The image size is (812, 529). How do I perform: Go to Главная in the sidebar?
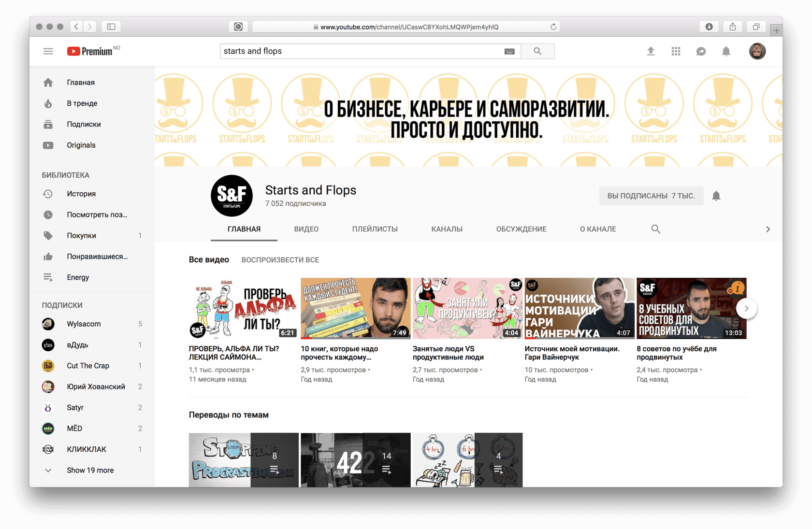coord(92,83)
